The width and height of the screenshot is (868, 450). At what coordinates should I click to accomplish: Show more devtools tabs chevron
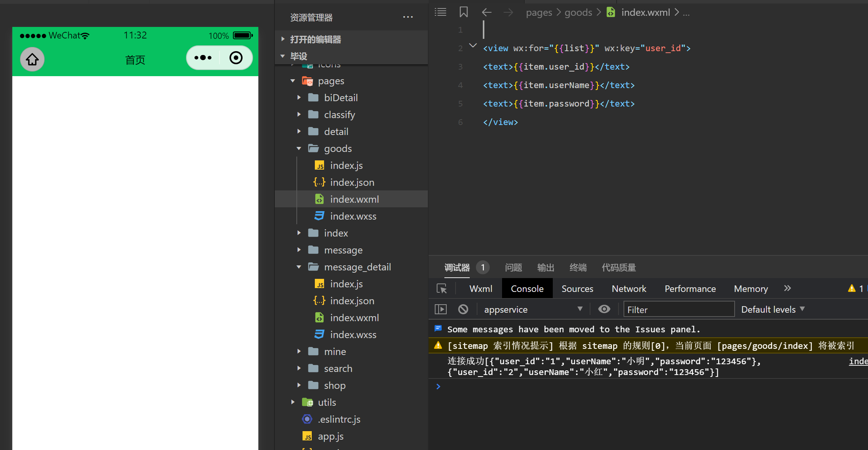point(787,288)
